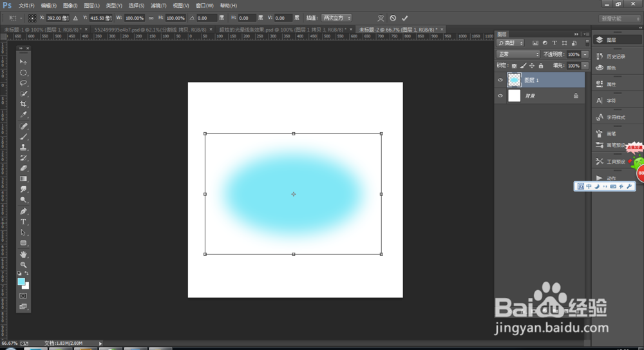Image resolution: width=644 pixels, height=350 pixels.
Task: Switch to the 552499995e4b7.psd document tab
Action: [150, 30]
